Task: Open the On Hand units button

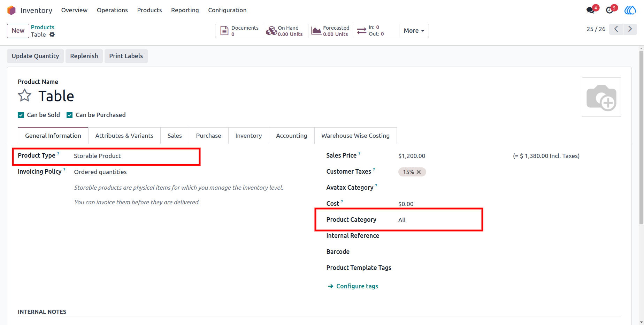Action: [285, 31]
